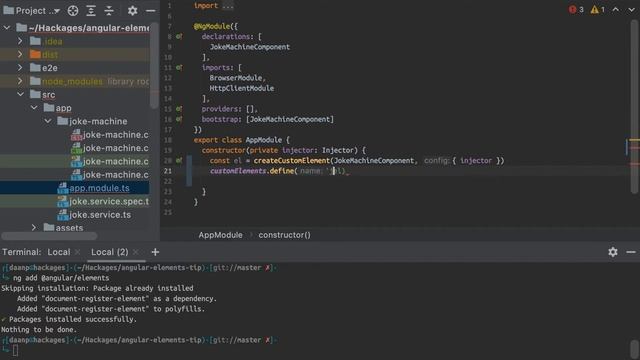Click 'Packages installed successfully.' terminal line

tap(73, 319)
